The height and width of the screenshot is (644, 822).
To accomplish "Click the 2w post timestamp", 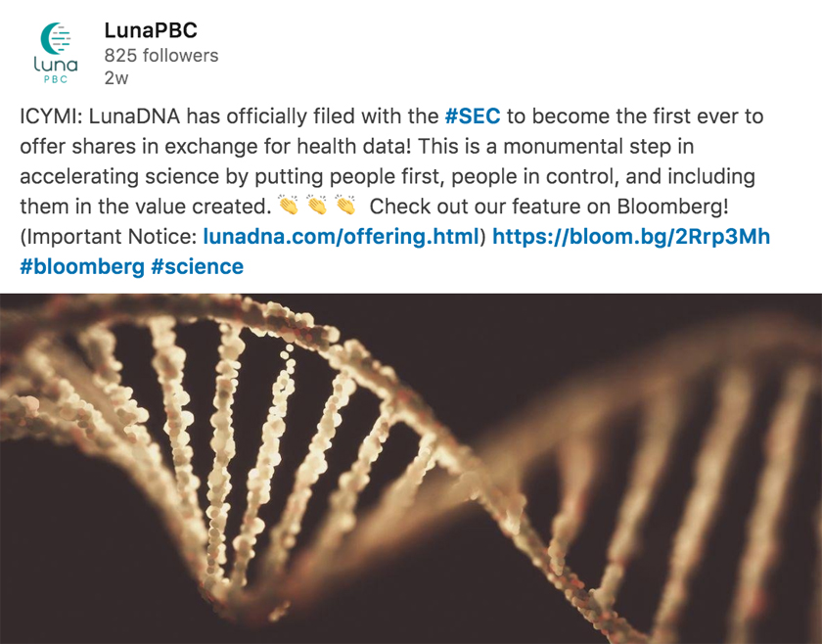I will pos(116,78).
